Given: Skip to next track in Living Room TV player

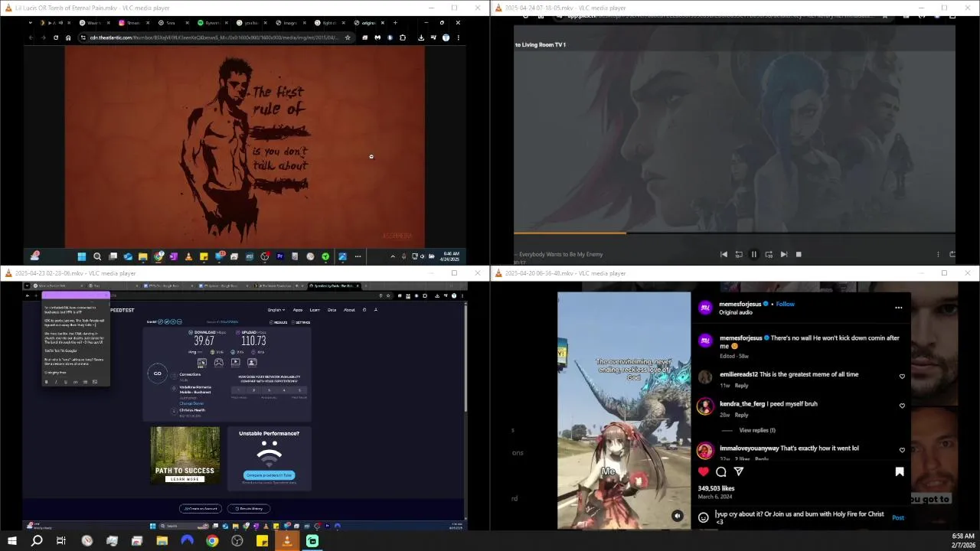Looking at the screenshot, I should pyautogui.click(x=783, y=254).
